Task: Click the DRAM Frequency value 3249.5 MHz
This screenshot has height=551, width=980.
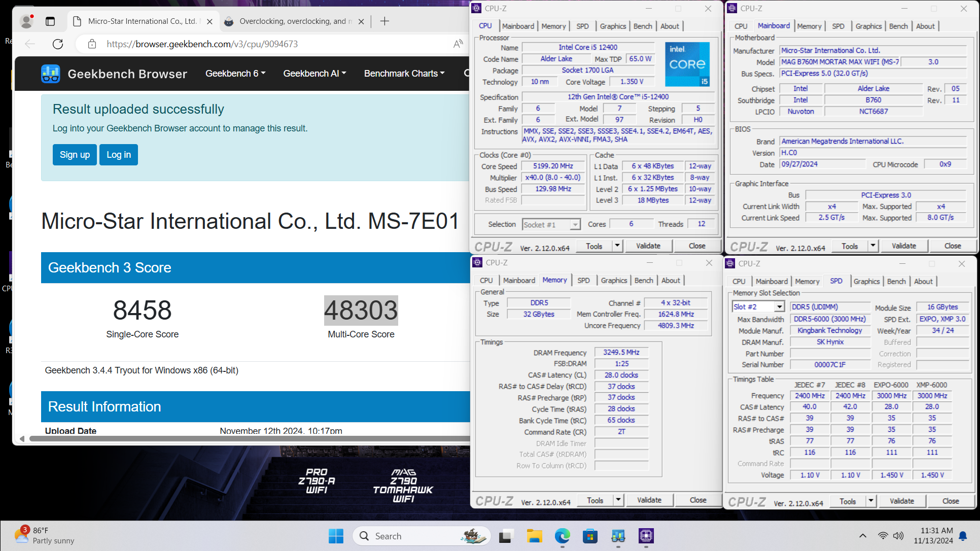Action: [621, 352]
